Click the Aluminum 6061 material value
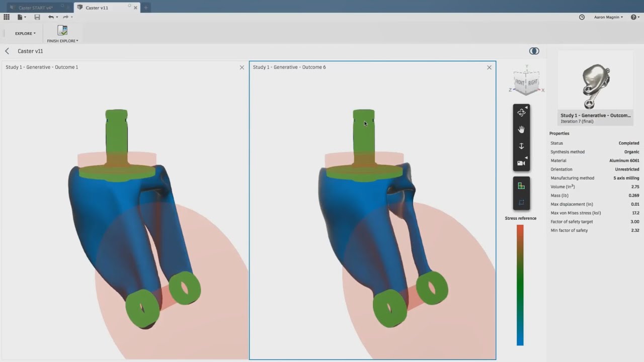 point(624,161)
